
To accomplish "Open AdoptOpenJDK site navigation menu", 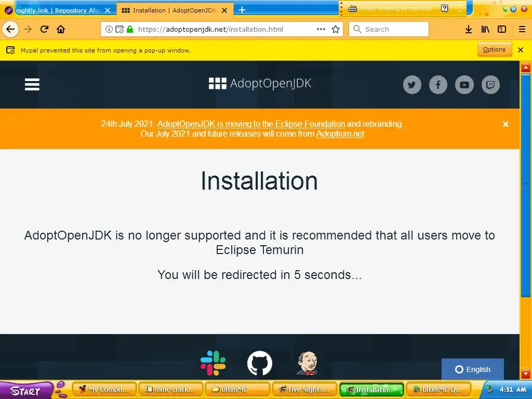I will 32,85.
